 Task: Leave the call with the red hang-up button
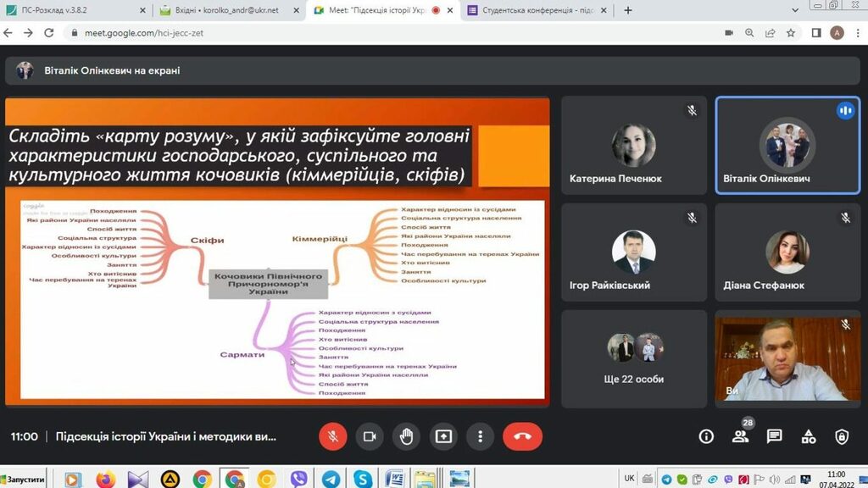[522, 436]
